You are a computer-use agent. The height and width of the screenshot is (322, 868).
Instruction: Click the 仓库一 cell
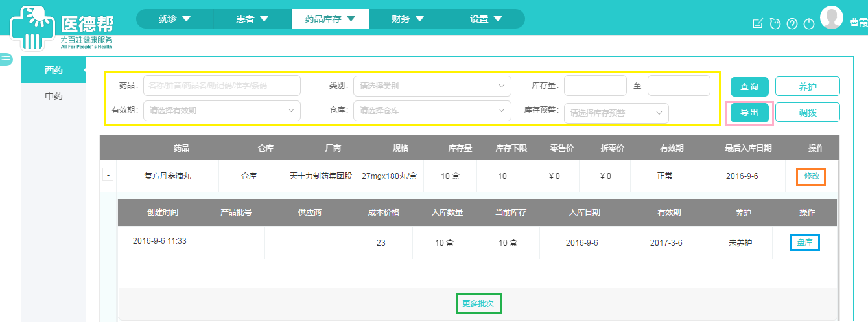253,176
